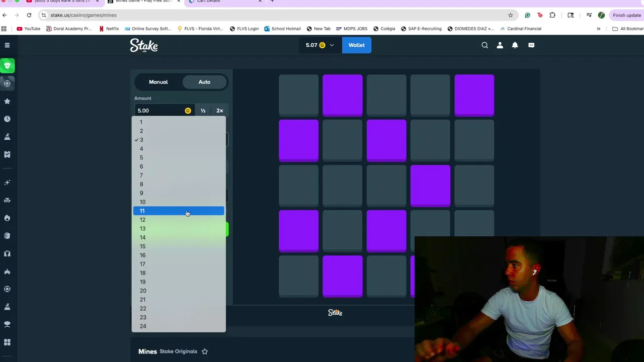Select 21 in mines list
The height and width of the screenshot is (362, 644).
(179, 300)
